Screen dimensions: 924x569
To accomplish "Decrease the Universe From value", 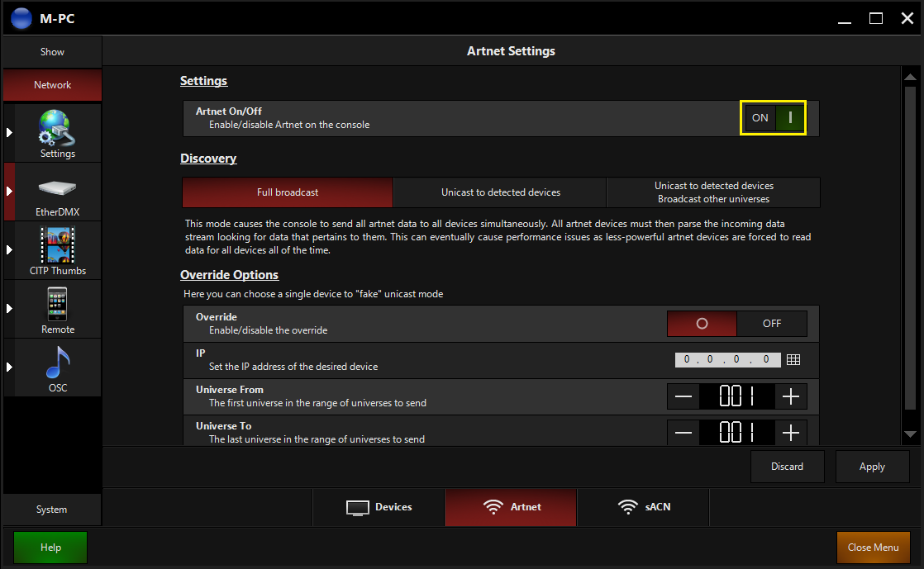I will 683,396.
